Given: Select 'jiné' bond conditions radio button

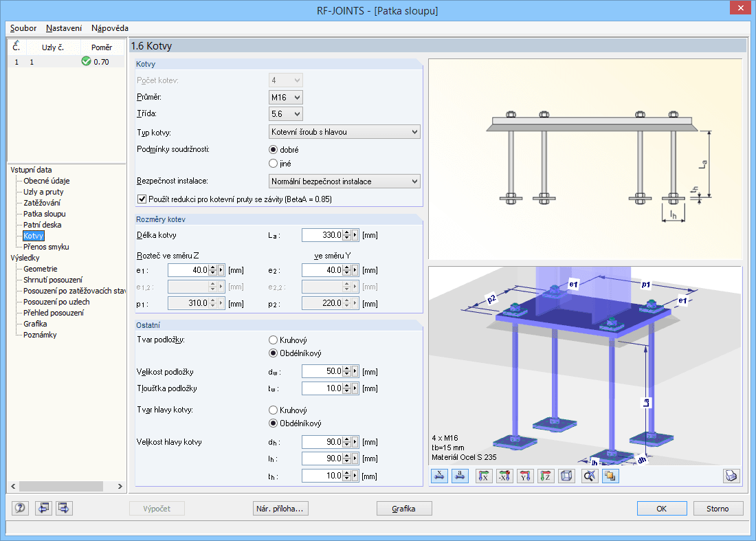Looking at the screenshot, I should coord(274,164).
